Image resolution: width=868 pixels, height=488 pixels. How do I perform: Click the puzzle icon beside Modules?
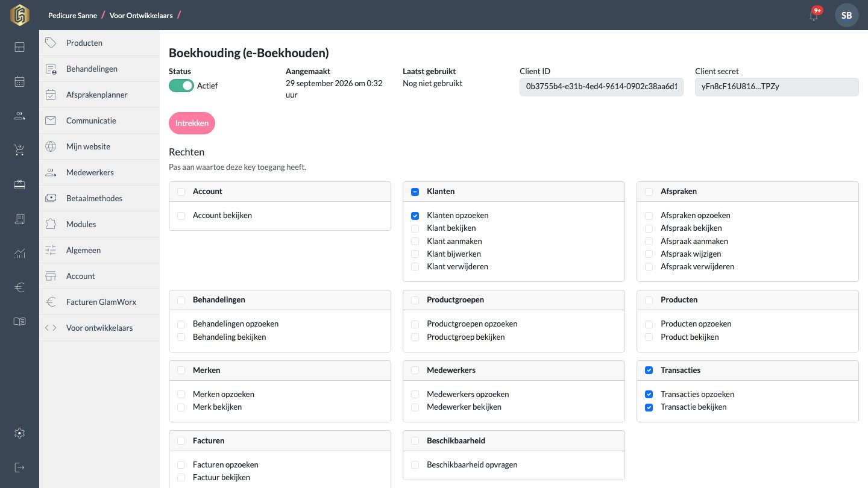51,224
